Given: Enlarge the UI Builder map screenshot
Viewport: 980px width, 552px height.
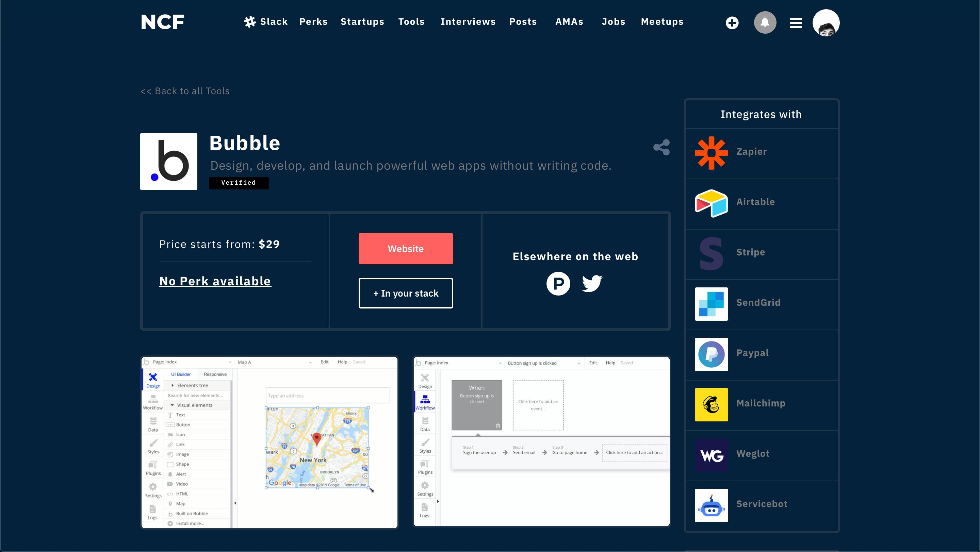Looking at the screenshot, I should pos(269,442).
